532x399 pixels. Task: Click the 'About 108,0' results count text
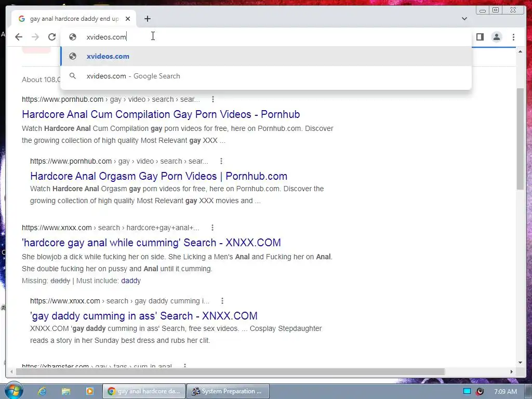click(x=41, y=79)
